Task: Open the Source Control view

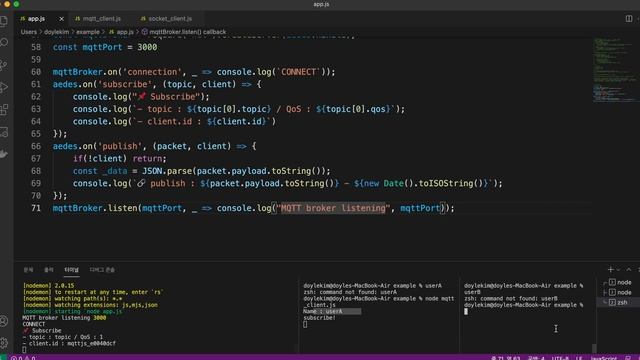Action: pos(4,64)
